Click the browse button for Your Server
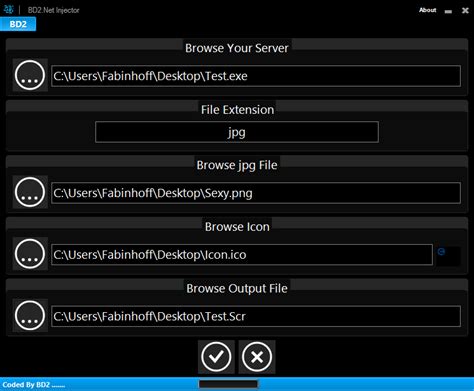This screenshot has height=391, width=474. (x=30, y=75)
